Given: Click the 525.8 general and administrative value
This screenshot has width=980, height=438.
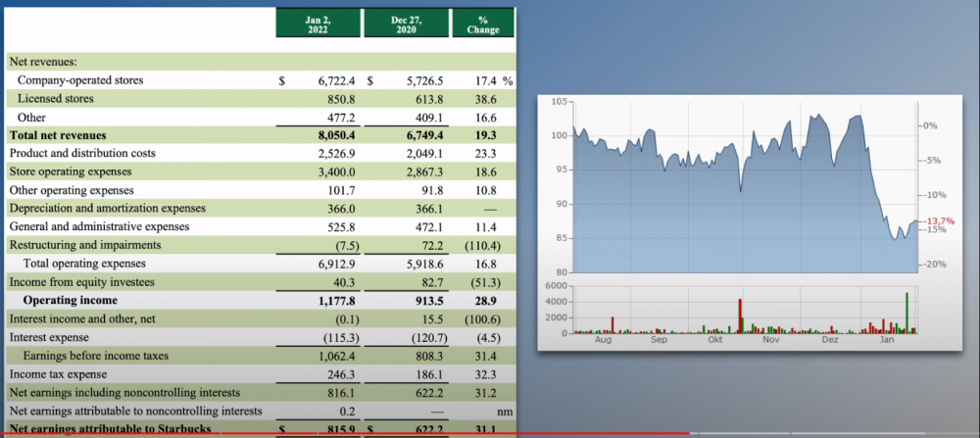Looking at the screenshot, I should [341, 226].
